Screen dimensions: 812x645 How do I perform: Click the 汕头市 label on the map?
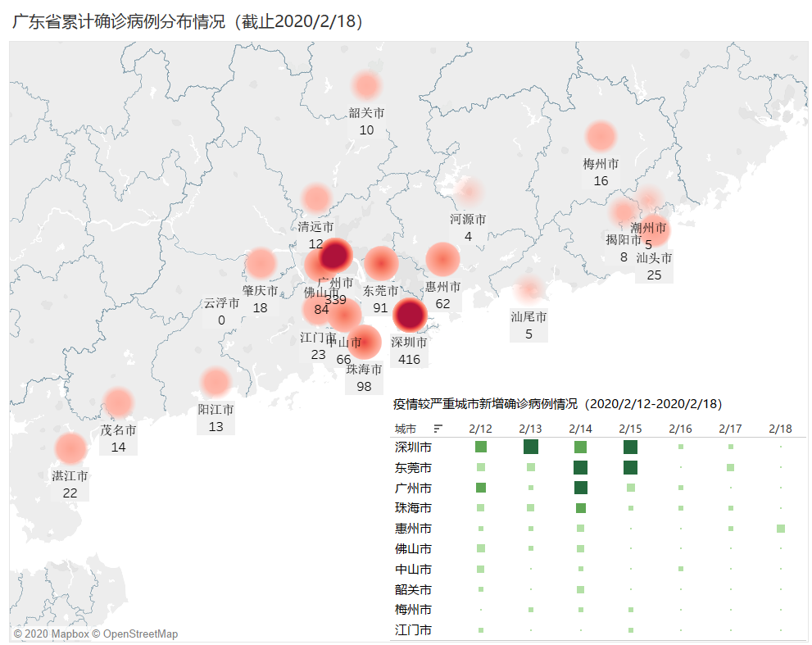[x=653, y=259]
